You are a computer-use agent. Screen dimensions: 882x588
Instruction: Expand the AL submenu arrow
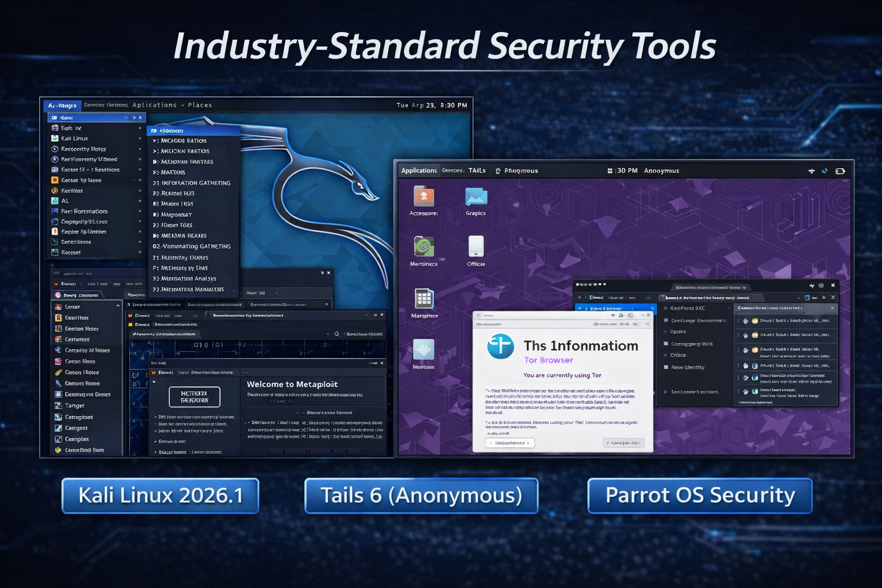(140, 201)
